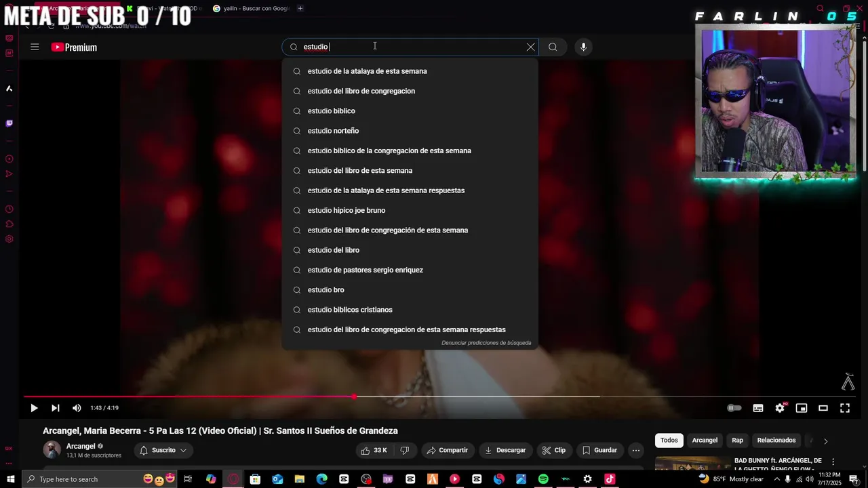Viewport: 868px width, 488px height.
Task: Create a Clip of the video
Action: [x=553, y=450]
